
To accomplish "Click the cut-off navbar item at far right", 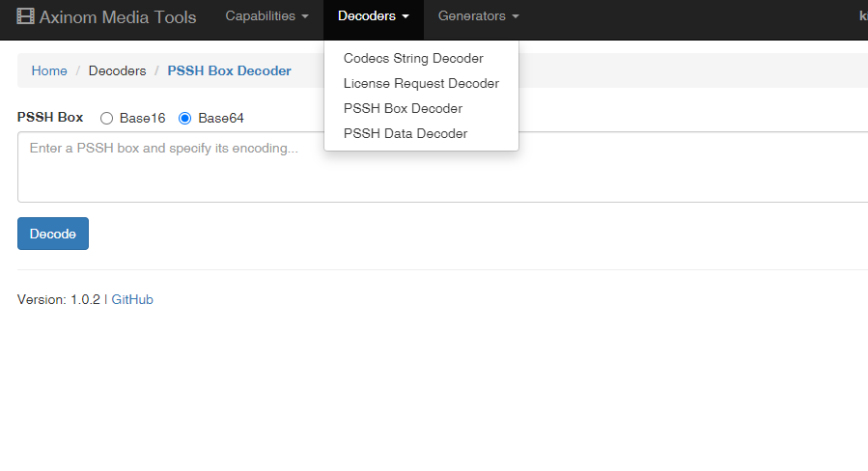I will tap(862, 16).
